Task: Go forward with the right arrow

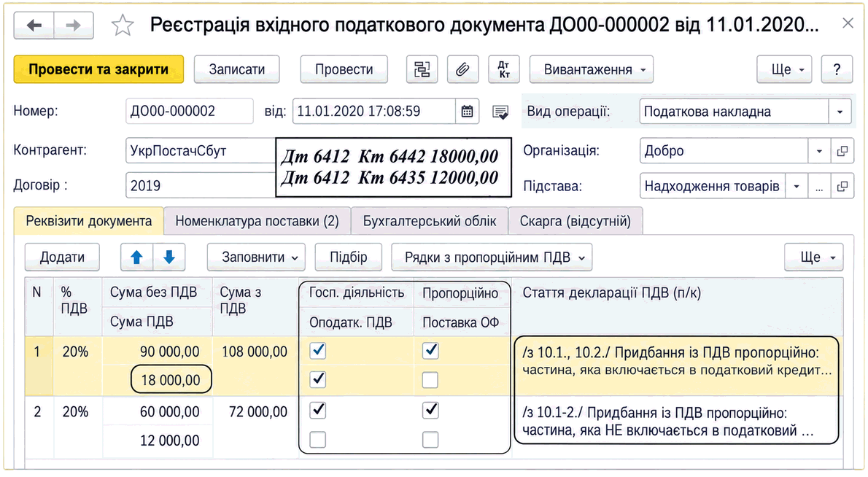Action: [x=73, y=25]
